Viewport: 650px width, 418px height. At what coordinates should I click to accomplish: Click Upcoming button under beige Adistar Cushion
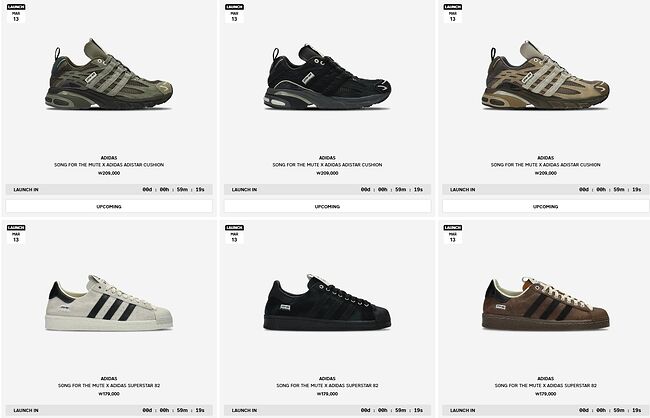pos(546,206)
